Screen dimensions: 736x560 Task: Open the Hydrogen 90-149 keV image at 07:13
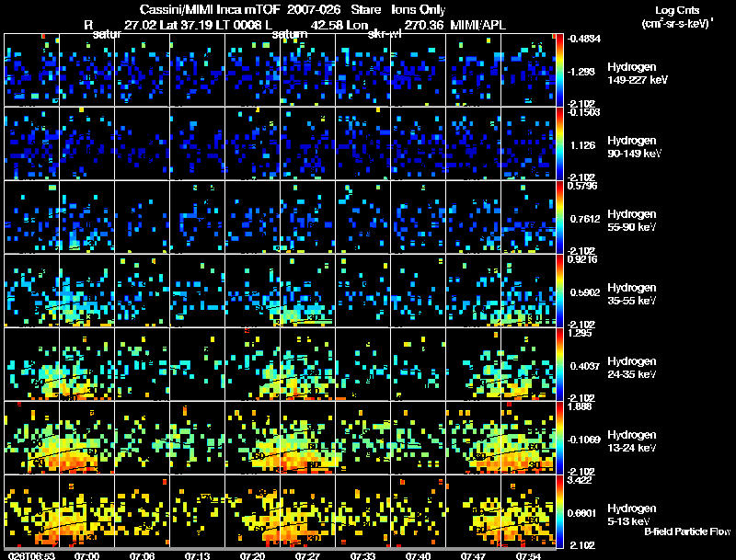tap(197, 143)
